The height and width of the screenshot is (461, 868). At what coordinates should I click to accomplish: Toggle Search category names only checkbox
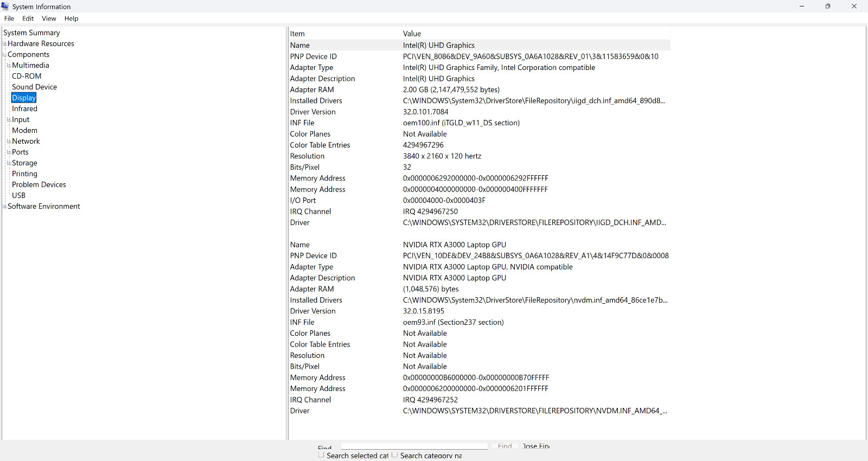394,455
